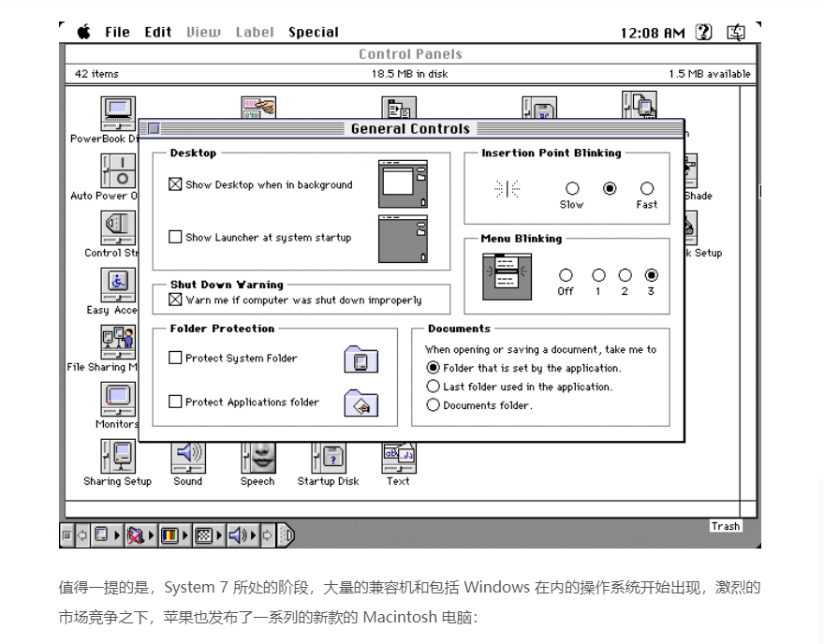Select the Startup Disk control panel icon
Screen dimensions: 824x644
[328, 458]
